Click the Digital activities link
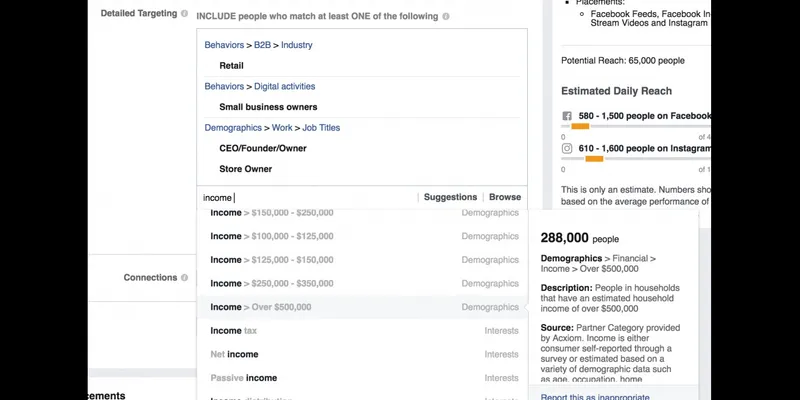The width and height of the screenshot is (800, 400). 285,86
